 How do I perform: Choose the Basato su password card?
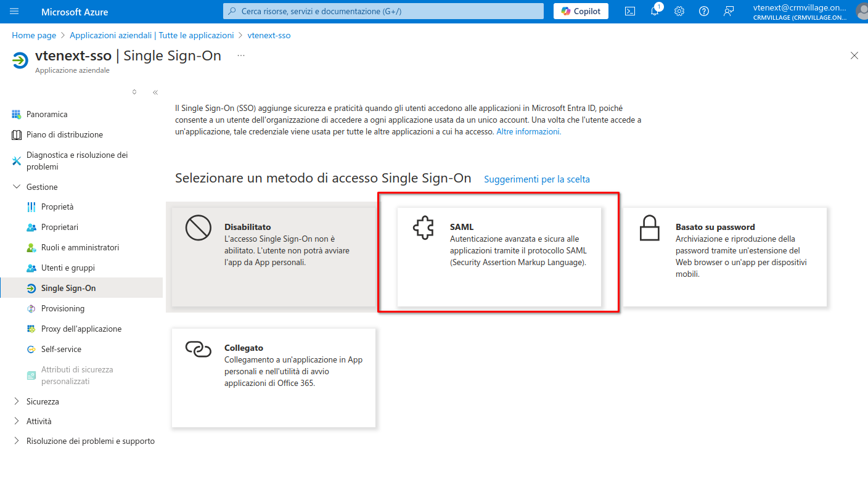click(724, 256)
